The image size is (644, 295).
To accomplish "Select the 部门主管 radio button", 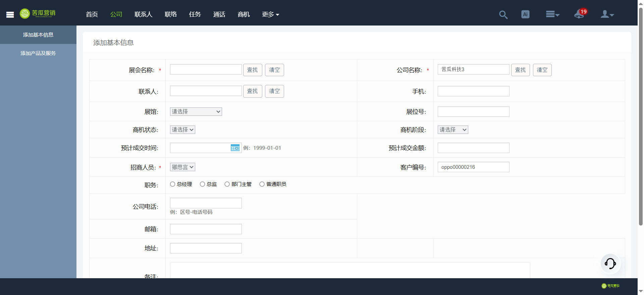I will (227, 184).
